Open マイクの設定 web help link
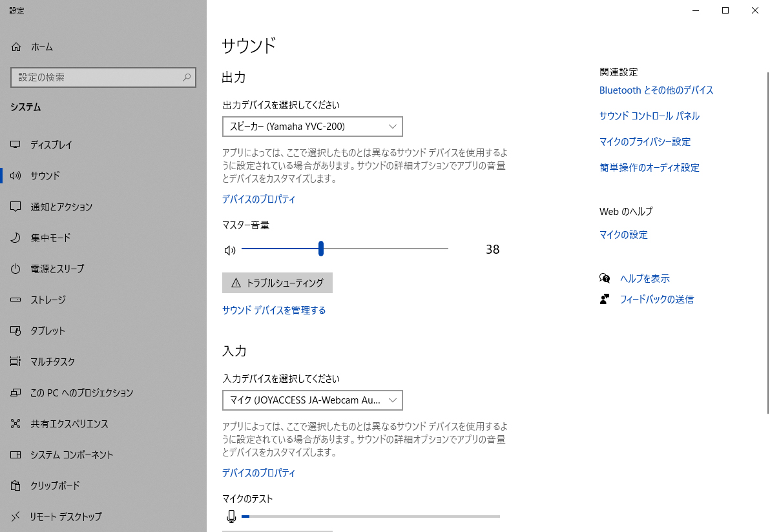 pyautogui.click(x=623, y=235)
